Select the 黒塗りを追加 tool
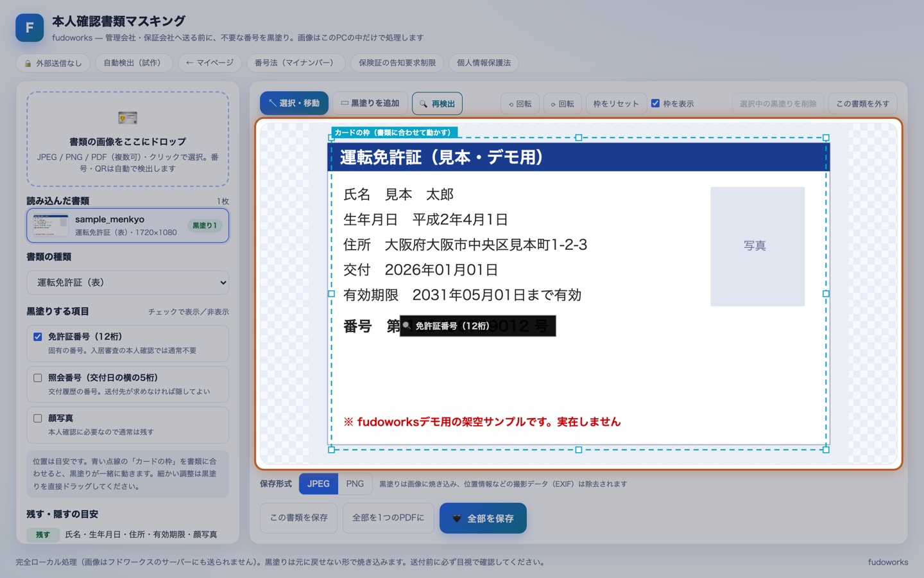The height and width of the screenshot is (578, 924). [x=370, y=103]
